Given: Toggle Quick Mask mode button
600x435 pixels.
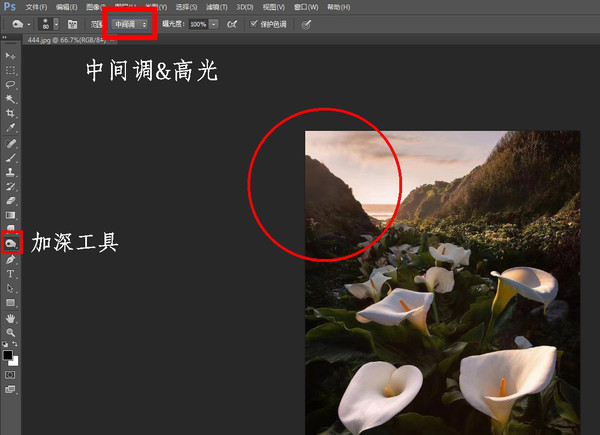Looking at the screenshot, I should [x=11, y=374].
